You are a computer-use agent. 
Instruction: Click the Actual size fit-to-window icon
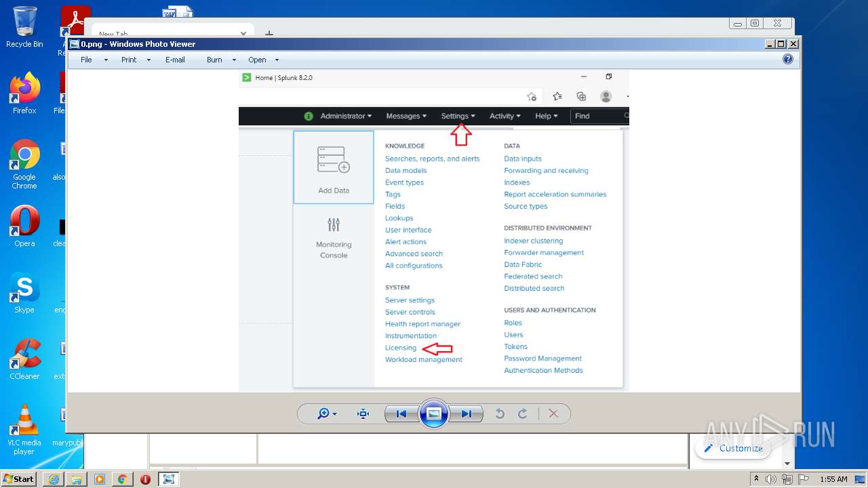[x=363, y=413]
